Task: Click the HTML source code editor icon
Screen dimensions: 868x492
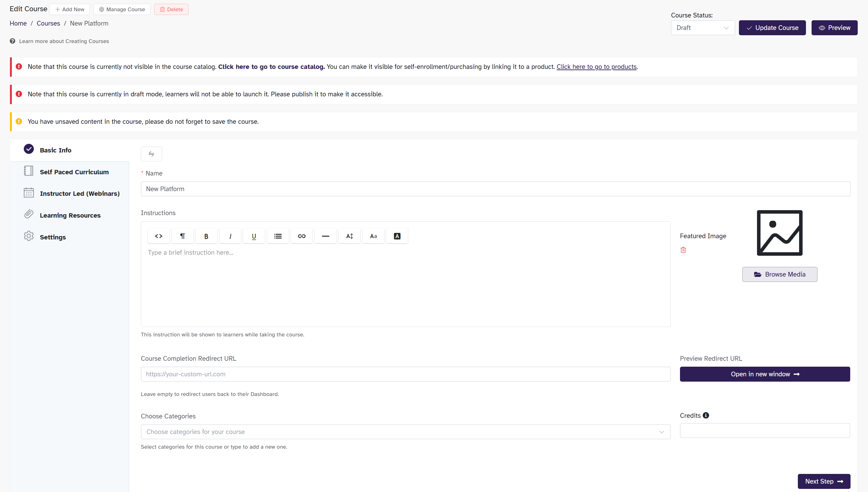Action: (x=158, y=236)
